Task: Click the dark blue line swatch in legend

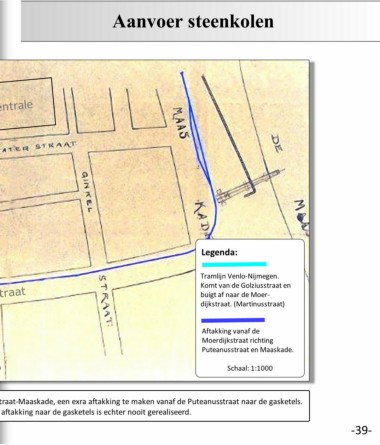Action: 233,320
